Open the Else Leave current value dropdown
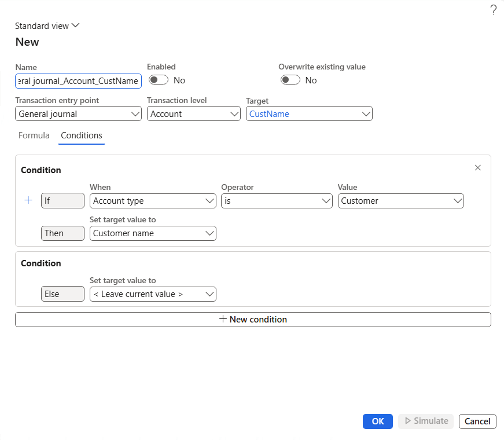Viewport: 504px width, 440px height. click(x=153, y=294)
